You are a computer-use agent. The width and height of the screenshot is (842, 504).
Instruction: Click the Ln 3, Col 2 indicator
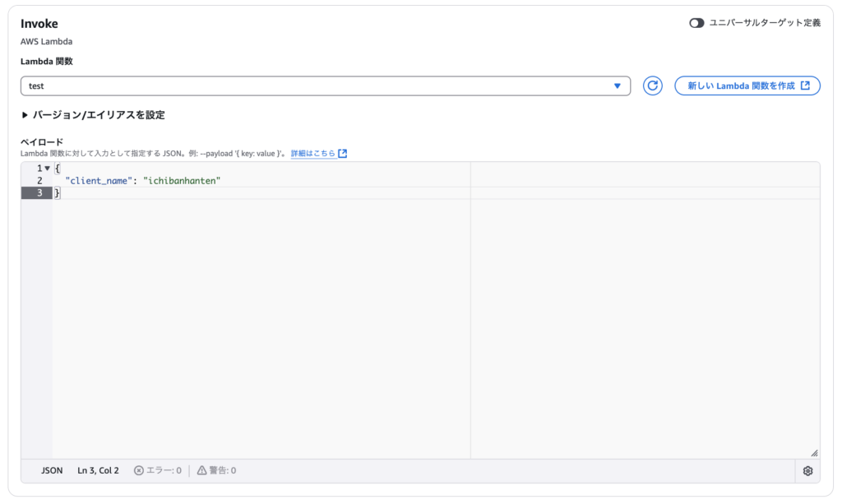(x=96, y=470)
